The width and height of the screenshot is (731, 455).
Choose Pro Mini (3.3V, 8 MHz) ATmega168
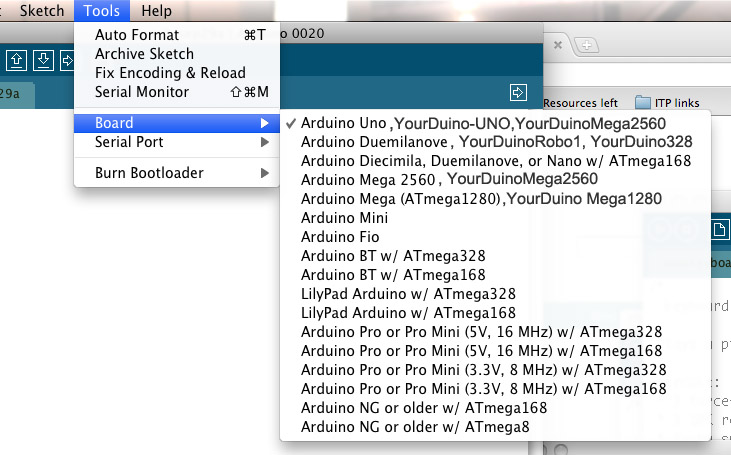[495, 389]
